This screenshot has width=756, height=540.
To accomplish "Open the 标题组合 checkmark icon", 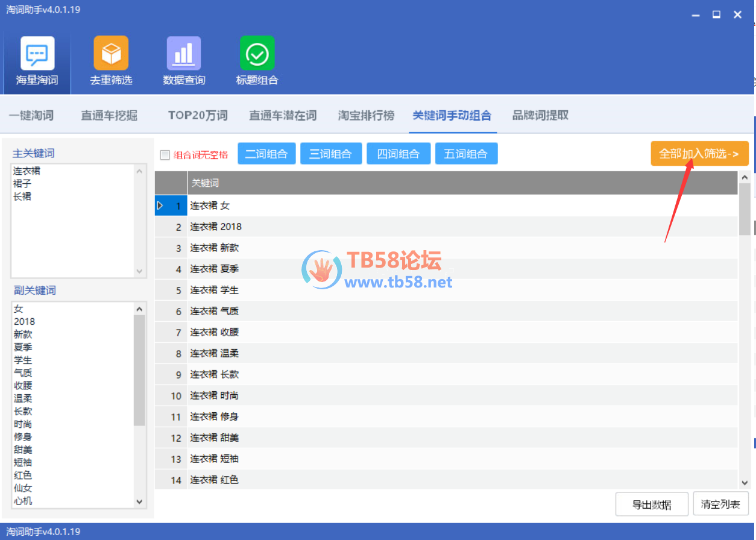I will coord(257,53).
